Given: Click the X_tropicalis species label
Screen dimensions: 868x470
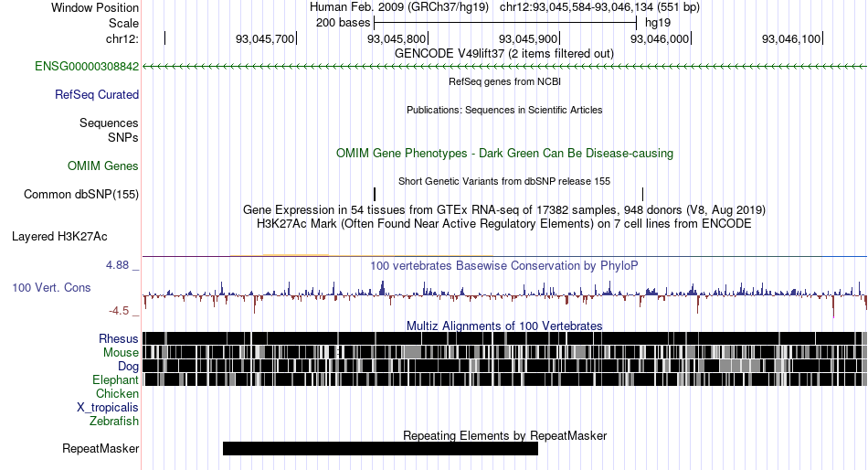Looking at the screenshot, I should 108,408.
